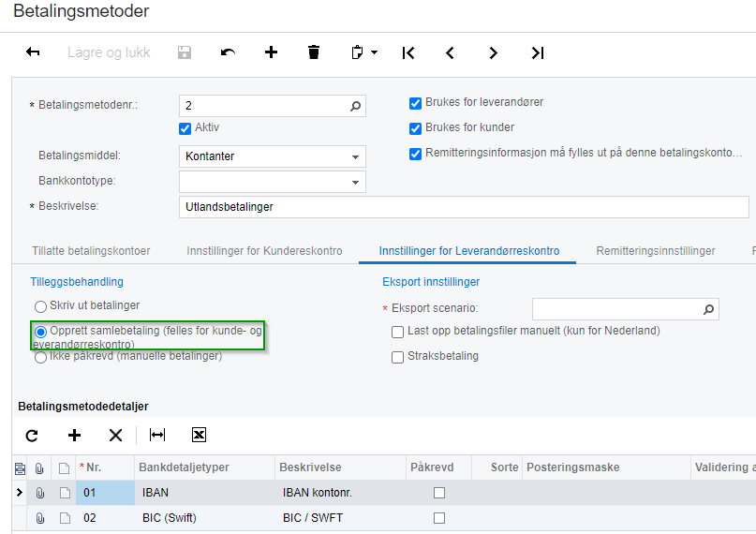Click the BIC (Swift) type cell
This screenshot has height=534, width=756.
[204, 518]
